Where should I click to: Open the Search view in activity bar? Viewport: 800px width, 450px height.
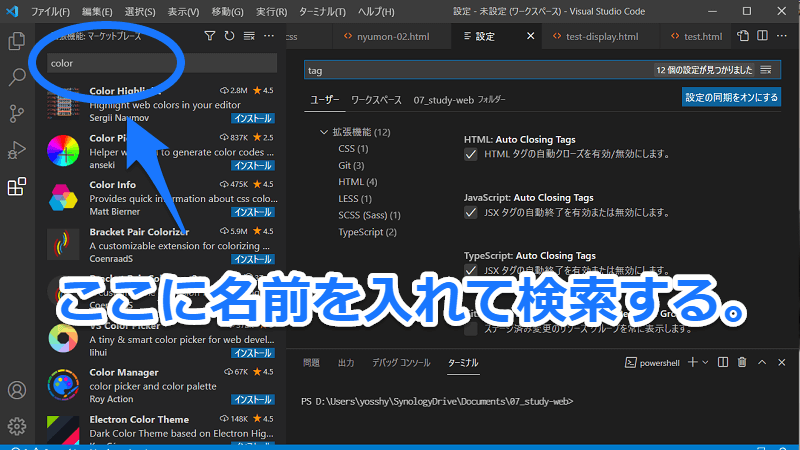tap(17, 77)
